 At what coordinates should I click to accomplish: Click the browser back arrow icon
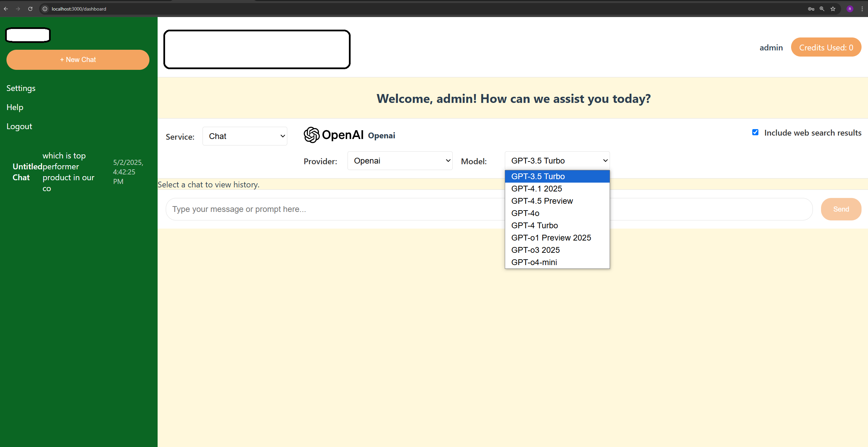(x=6, y=9)
